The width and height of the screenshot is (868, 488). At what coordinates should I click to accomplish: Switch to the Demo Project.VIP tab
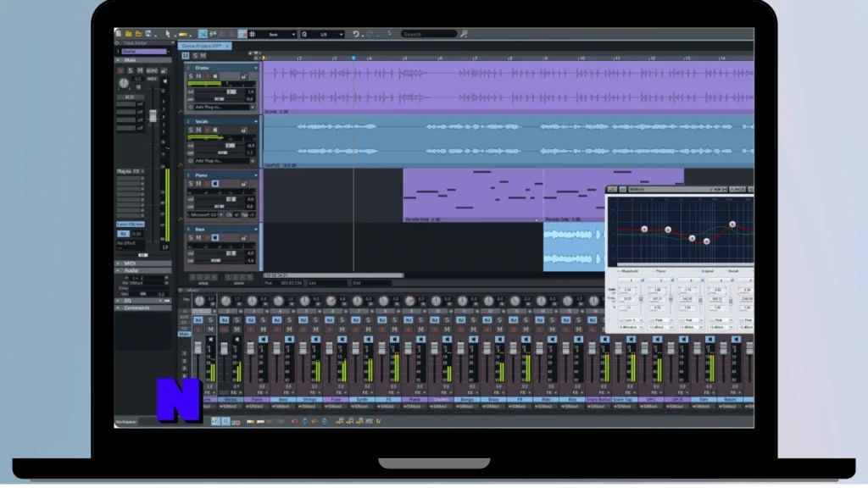tap(204, 46)
